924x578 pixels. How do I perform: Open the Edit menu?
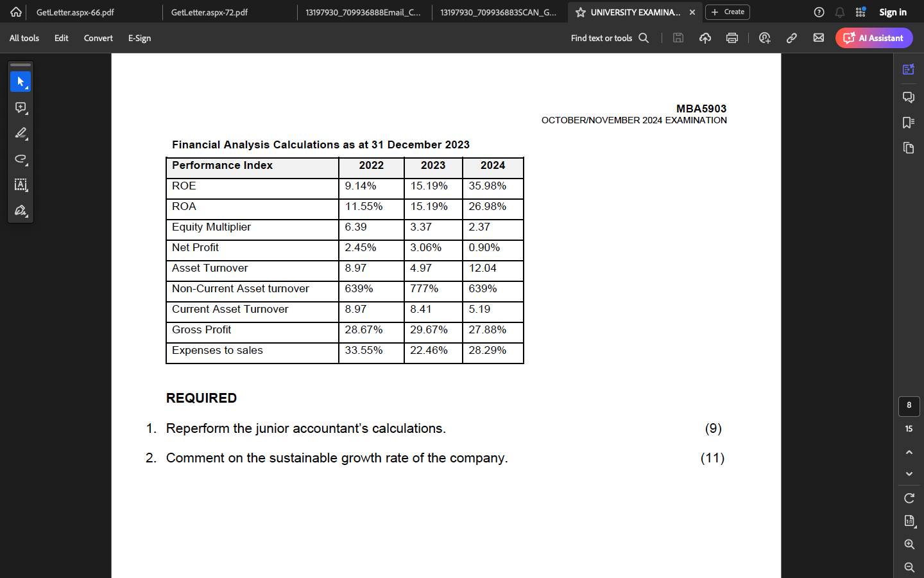click(x=62, y=38)
